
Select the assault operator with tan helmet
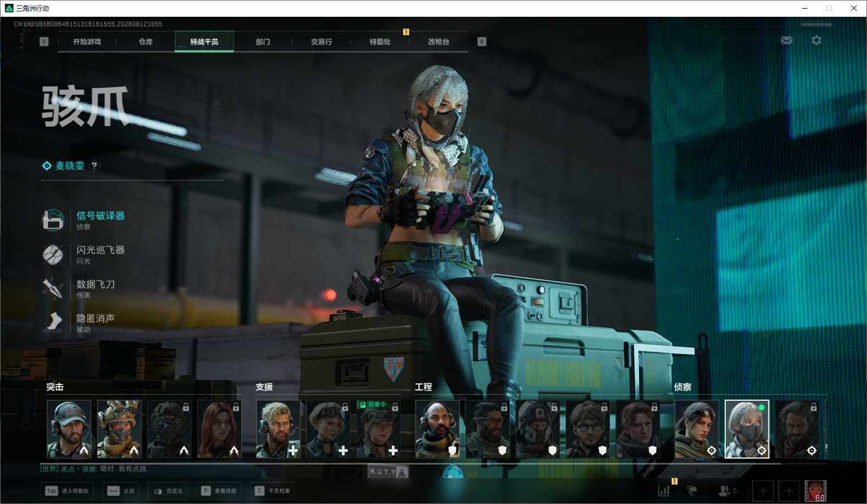pos(119,429)
